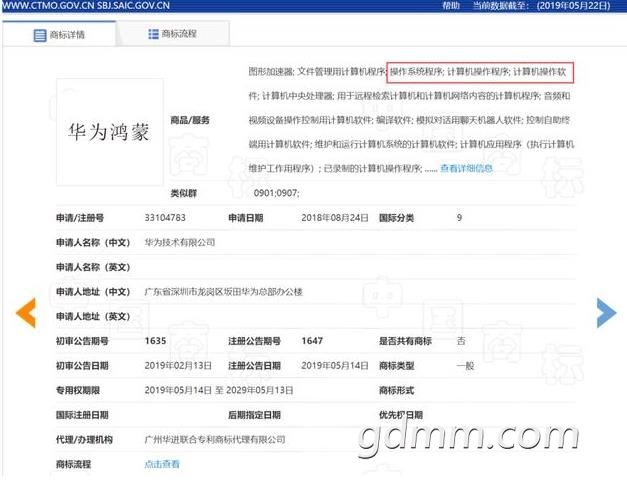Viewport: 627px width, 498px height.
Task: Click the 华为鸿蒙 trademark image
Action: (x=110, y=132)
